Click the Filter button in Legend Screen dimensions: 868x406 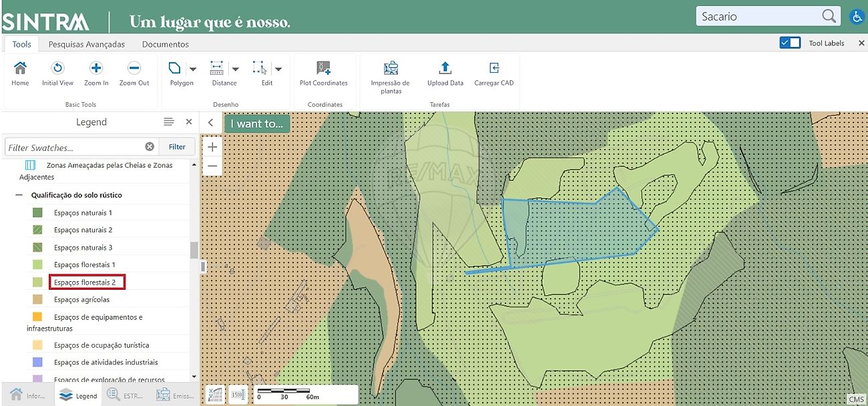point(177,147)
